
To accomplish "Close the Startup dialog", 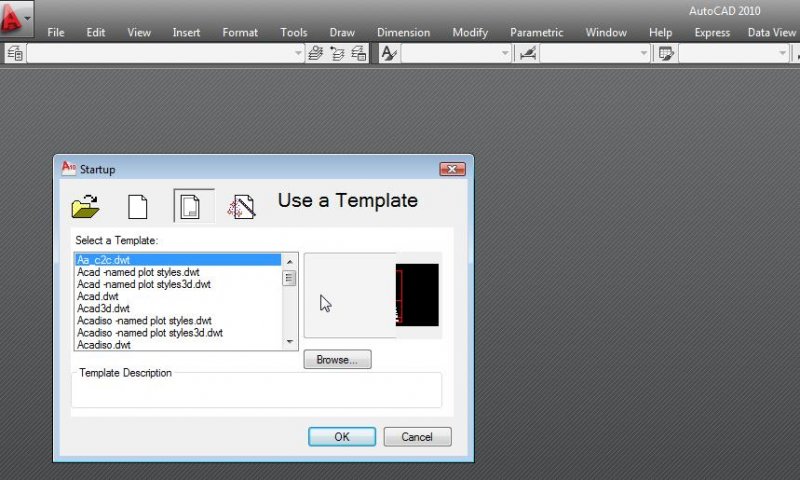I will (x=452, y=169).
